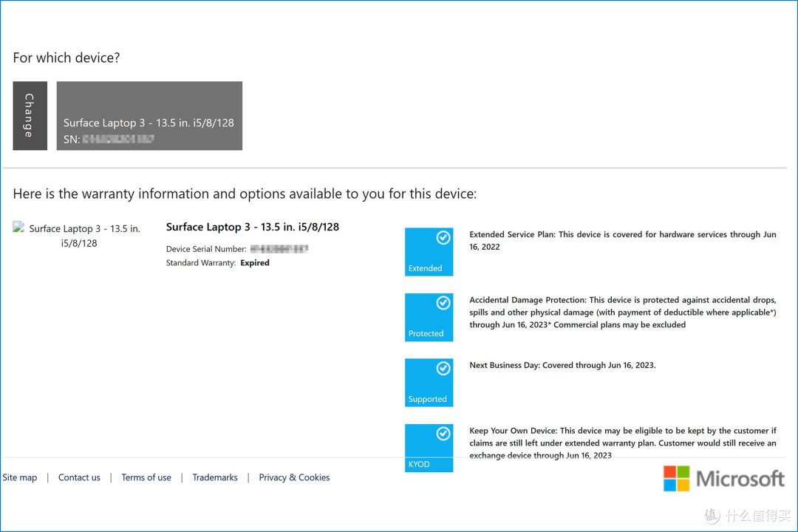This screenshot has width=798, height=532.
Task: Click the Supported next business day tile
Action: [x=429, y=383]
